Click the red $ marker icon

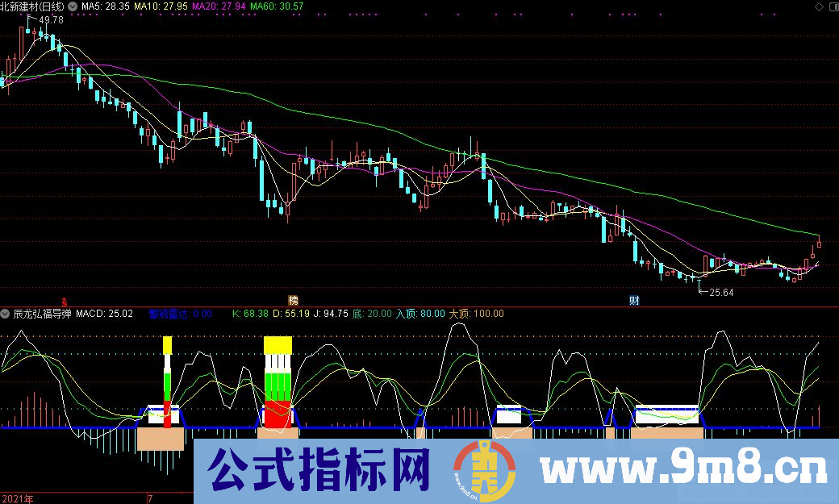point(65,302)
